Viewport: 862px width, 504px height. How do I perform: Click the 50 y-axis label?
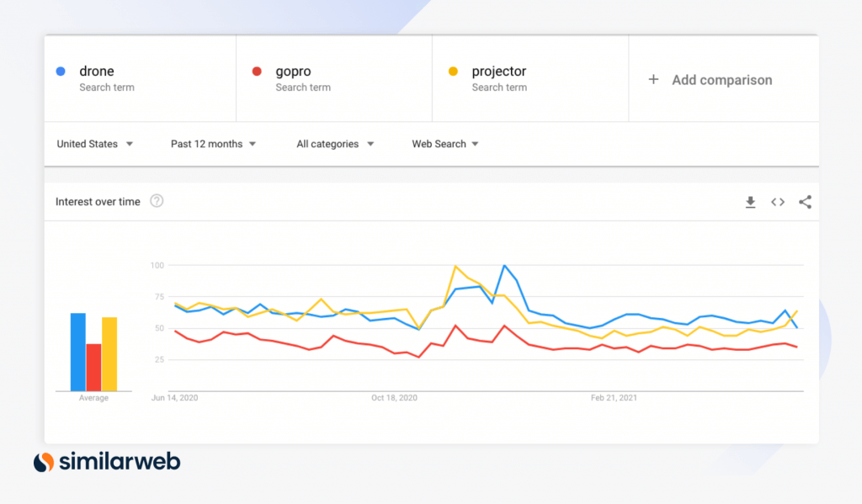[x=159, y=328]
